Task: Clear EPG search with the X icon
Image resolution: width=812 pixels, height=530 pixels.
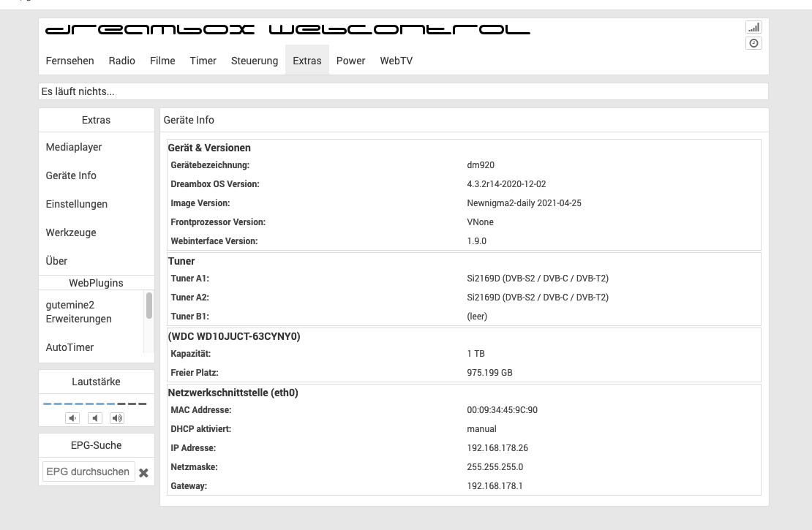Action: 144,473
